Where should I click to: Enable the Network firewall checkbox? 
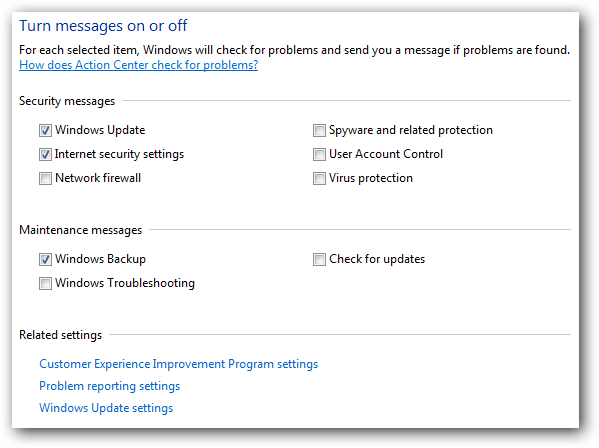(45, 178)
